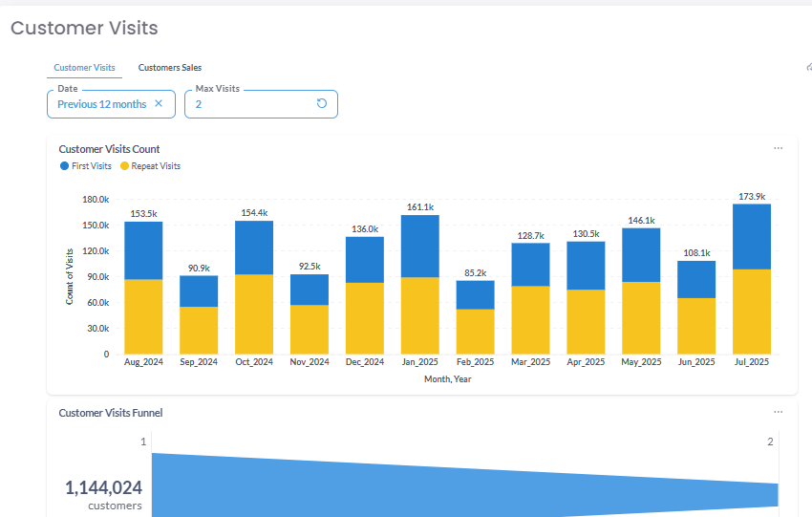Switch to the Customers Sales tab

click(x=170, y=68)
